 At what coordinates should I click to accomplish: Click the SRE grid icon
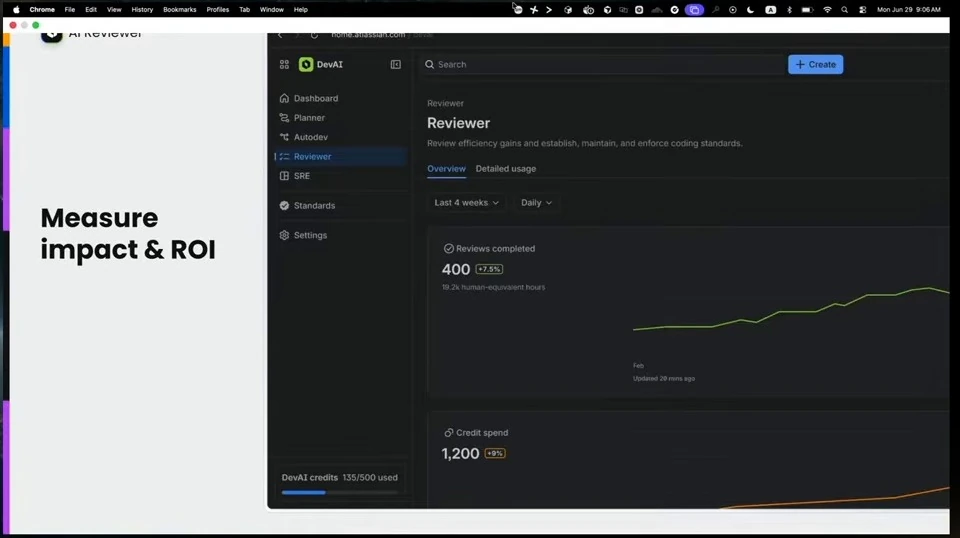(x=284, y=176)
